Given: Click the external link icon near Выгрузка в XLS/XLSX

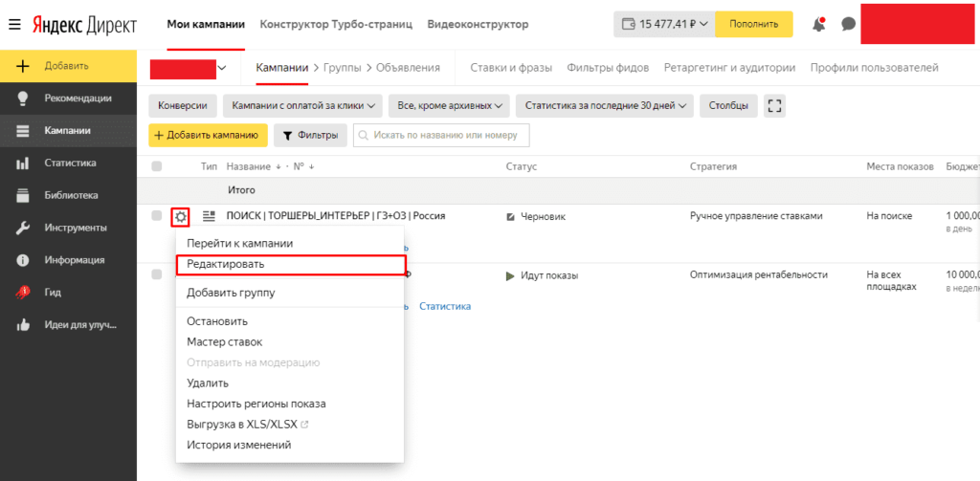Looking at the screenshot, I should (x=305, y=425).
